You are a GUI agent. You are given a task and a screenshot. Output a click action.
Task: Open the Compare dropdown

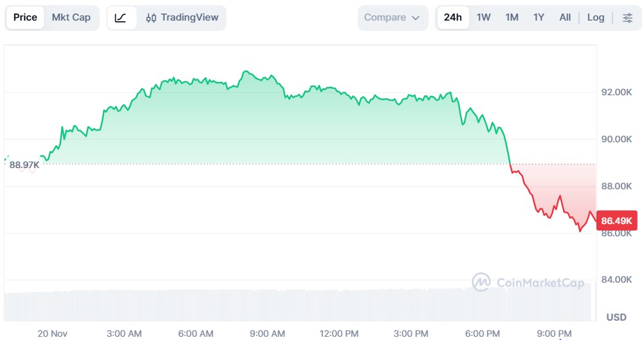[392, 17]
